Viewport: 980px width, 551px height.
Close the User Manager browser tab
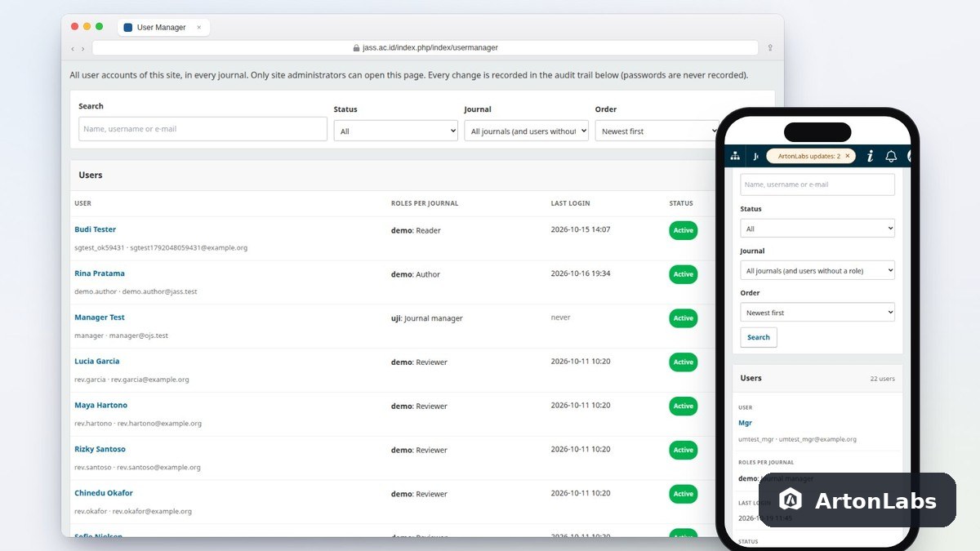(199, 27)
